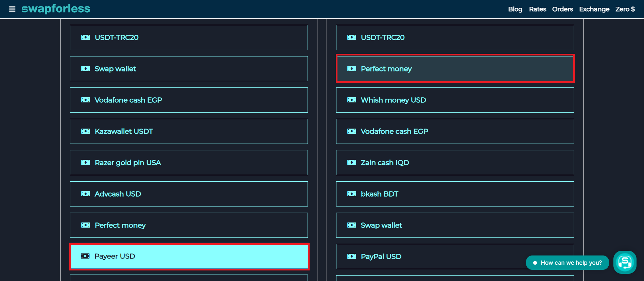The width and height of the screenshot is (644, 281).
Task: Open the hamburger menu icon
Action: (x=12, y=9)
